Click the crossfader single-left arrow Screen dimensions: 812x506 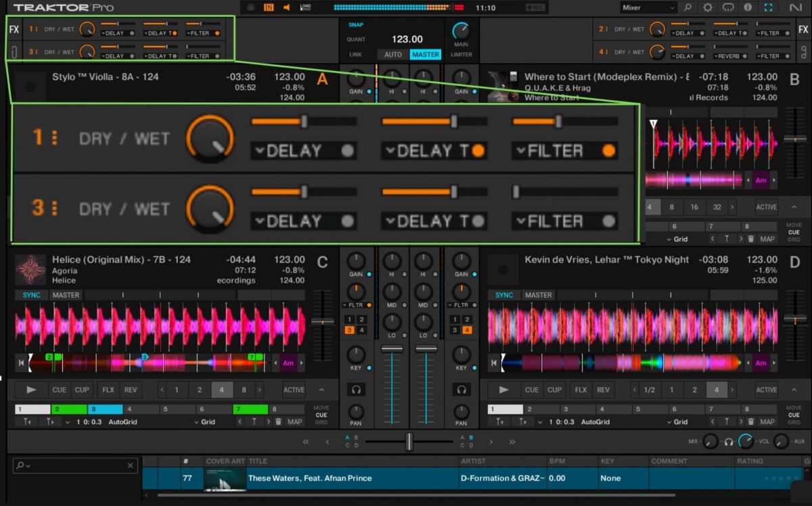coord(328,442)
